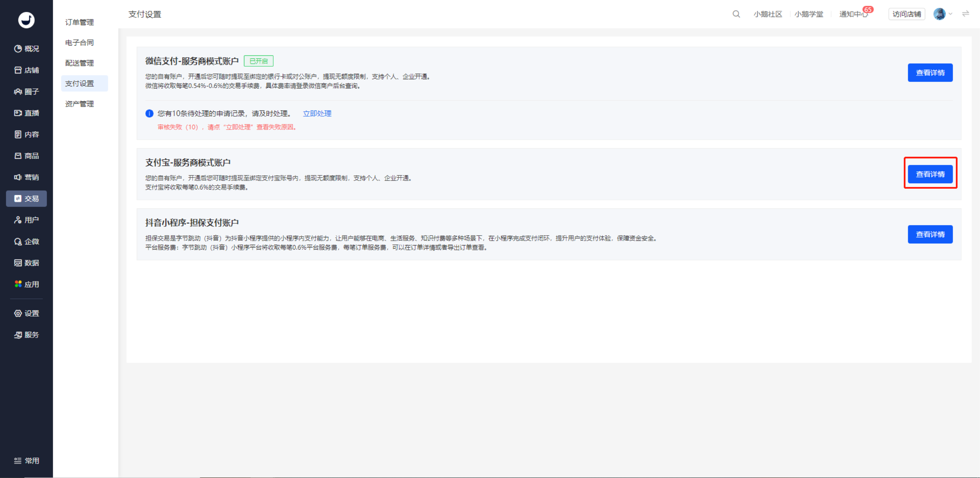Open the 常用 frequently used menu
The image size is (980, 478).
click(x=26, y=461)
